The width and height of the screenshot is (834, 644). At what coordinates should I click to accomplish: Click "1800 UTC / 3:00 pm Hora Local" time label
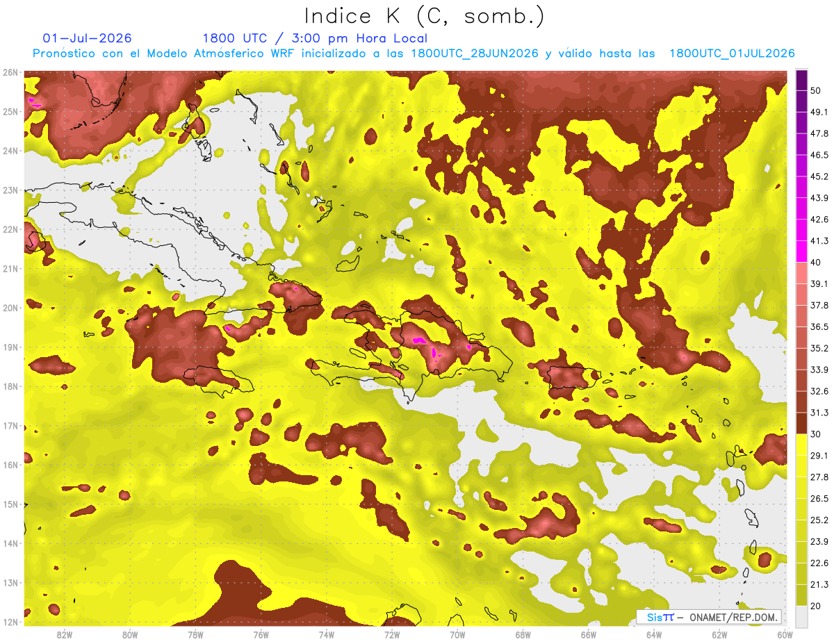315,38
